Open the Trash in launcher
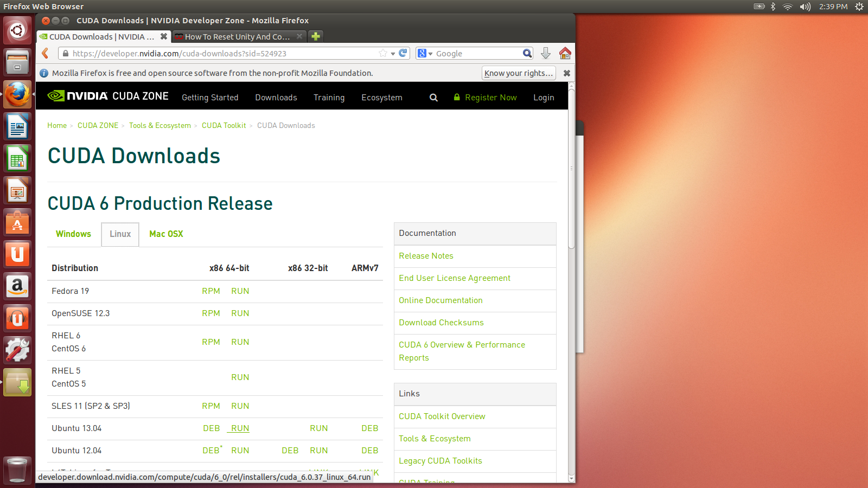Viewport: 868px width, 488px height. pyautogui.click(x=17, y=470)
